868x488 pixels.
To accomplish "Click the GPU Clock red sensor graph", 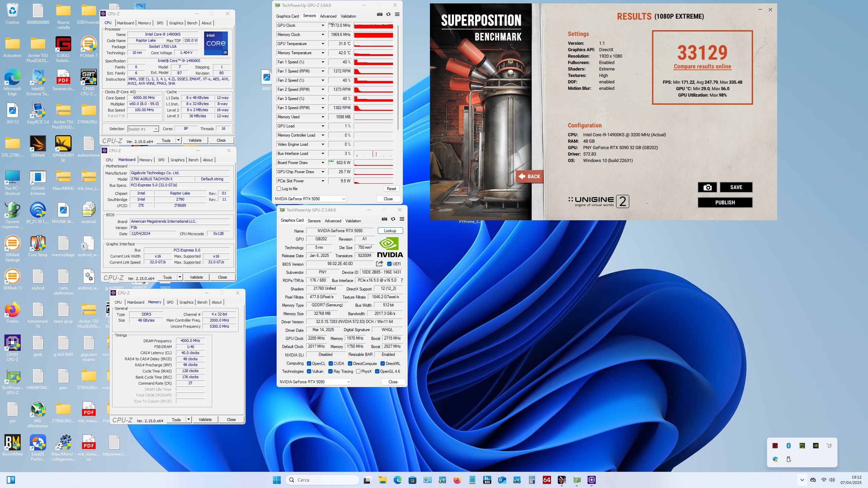I will [373, 25].
